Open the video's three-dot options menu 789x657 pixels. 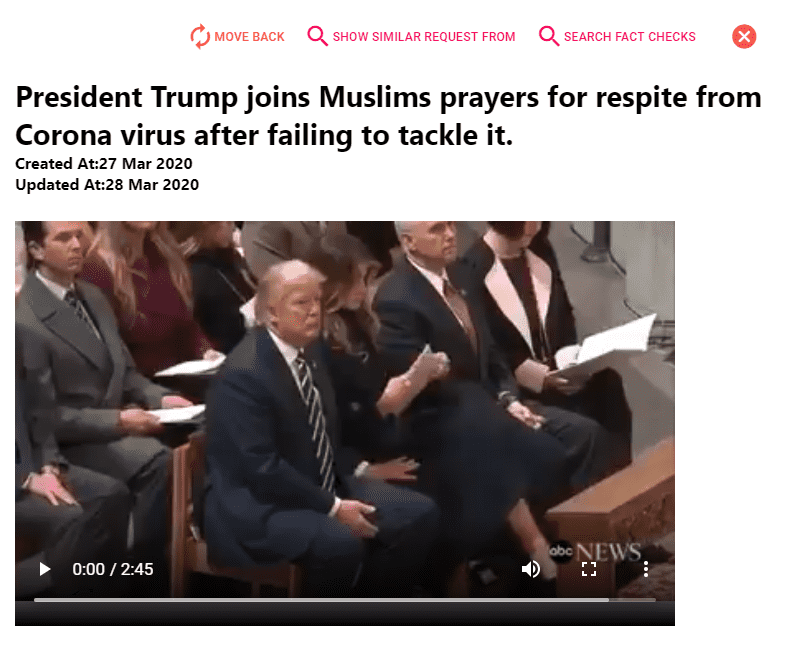coord(646,569)
